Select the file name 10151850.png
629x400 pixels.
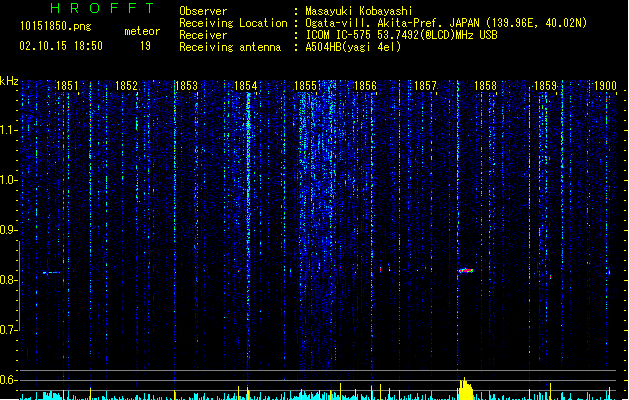pos(56,26)
